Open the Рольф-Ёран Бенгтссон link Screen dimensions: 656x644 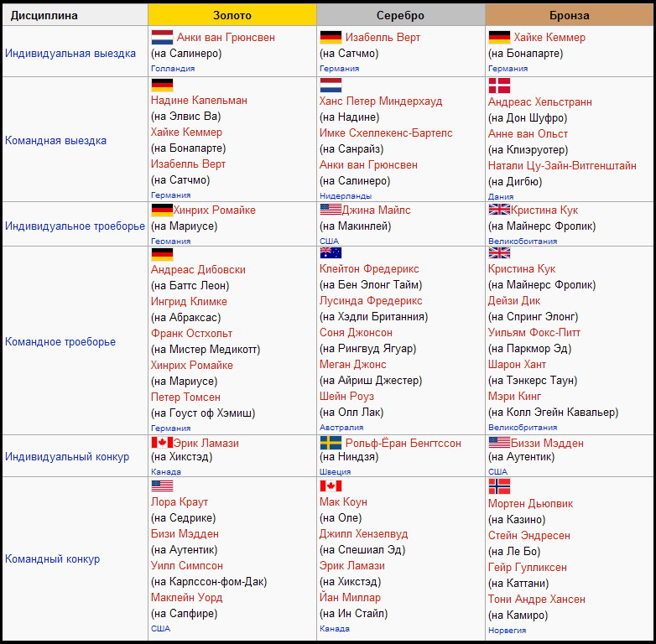tap(403, 444)
